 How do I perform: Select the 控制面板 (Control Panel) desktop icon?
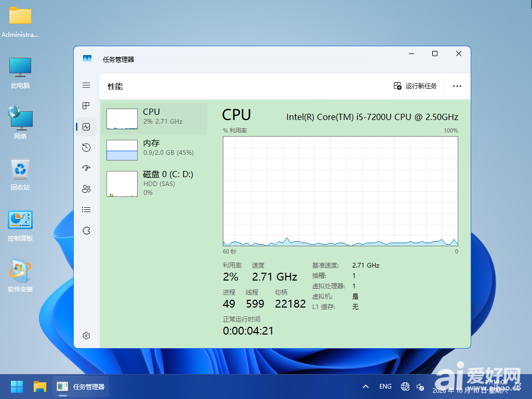(20, 225)
